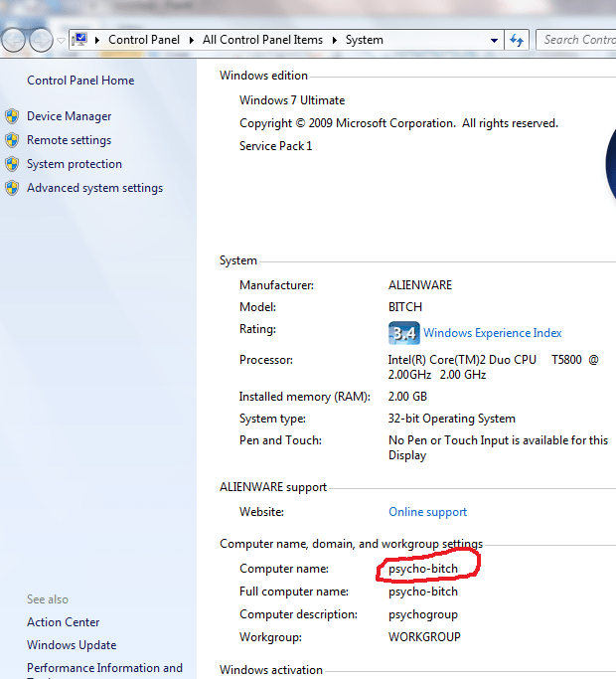Click the 2.00 GB installed memory value
This screenshot has width=616, height=679.
pyautogui.click(x=407, y=397)
